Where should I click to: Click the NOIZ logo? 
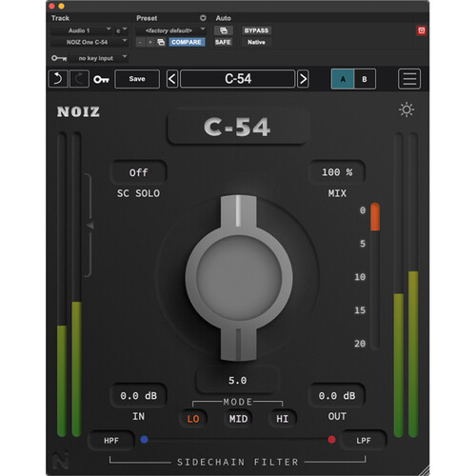click(x=78, y=111)
